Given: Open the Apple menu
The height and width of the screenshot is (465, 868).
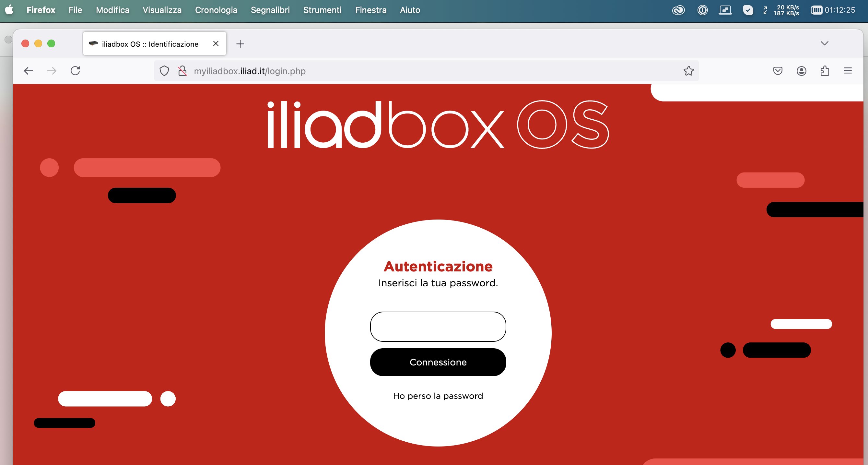Looking at the screenshot, I should click(x=9, y=10).
